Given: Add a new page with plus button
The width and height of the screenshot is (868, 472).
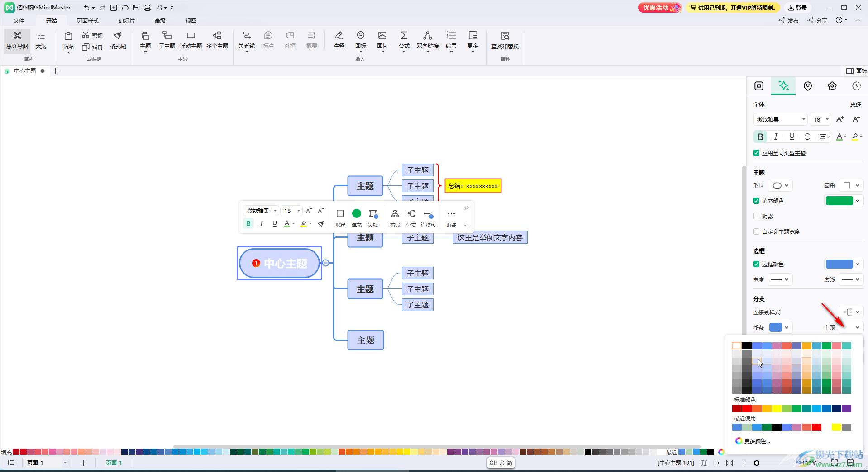Looking at the screenshot, I should click(x=83, y=463).
